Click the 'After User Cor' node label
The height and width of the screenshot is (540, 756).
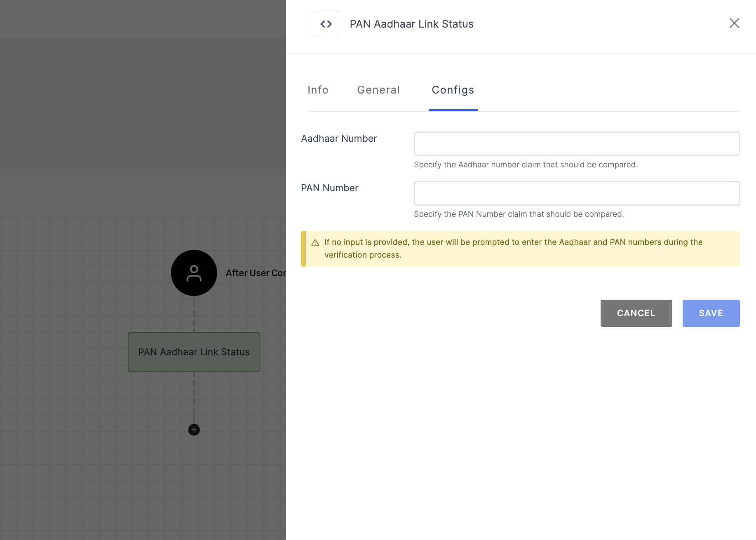point(256,273)
